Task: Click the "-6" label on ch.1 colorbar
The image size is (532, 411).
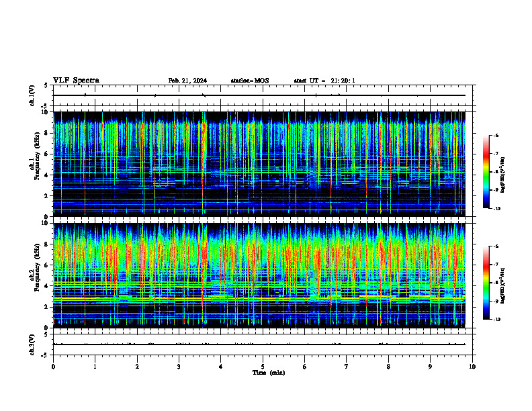Action: [x=496, y=135]
